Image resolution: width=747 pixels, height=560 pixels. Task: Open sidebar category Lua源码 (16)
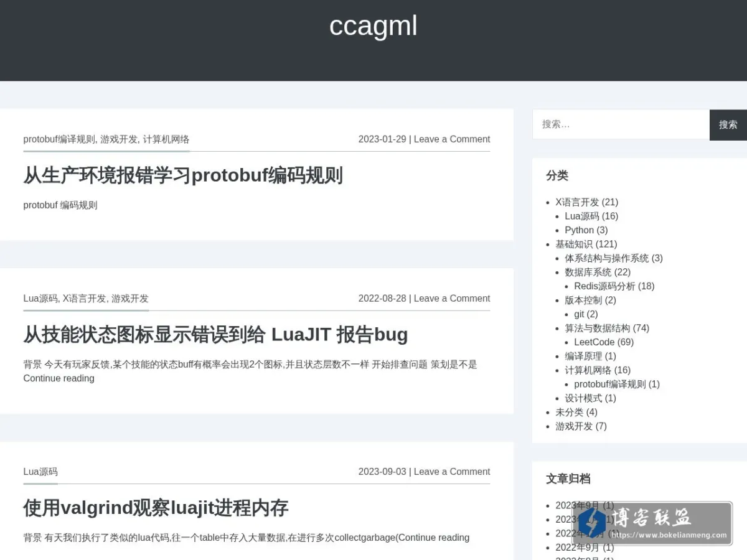coord(582,216)
